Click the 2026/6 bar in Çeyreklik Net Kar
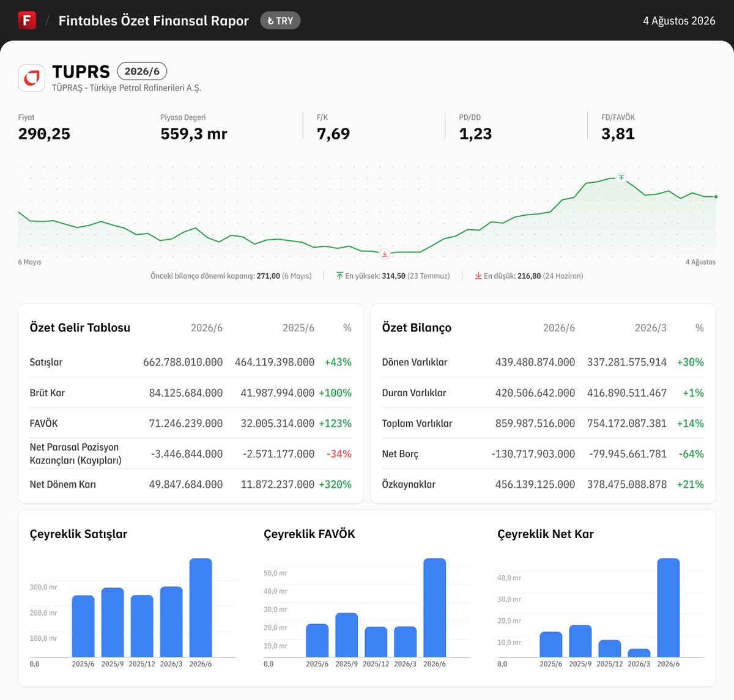The height and width of the screenshot is (700, 734). point(669,608)
